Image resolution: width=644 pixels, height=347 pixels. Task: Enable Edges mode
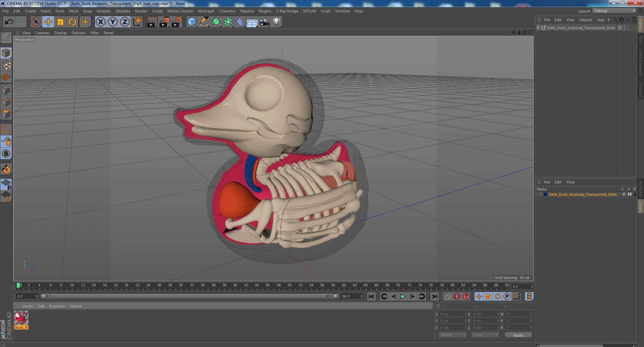(x=6, y=102)
